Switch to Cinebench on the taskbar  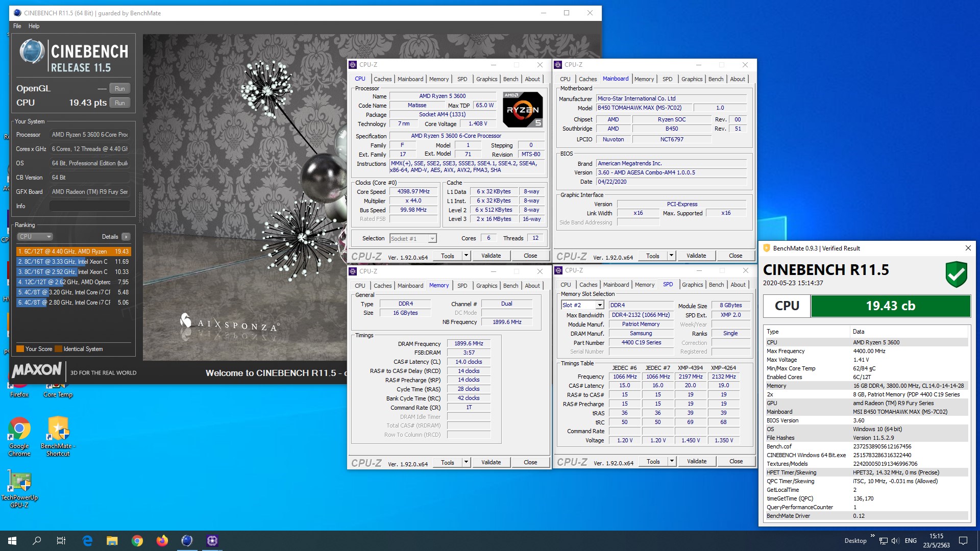[187, 540]
